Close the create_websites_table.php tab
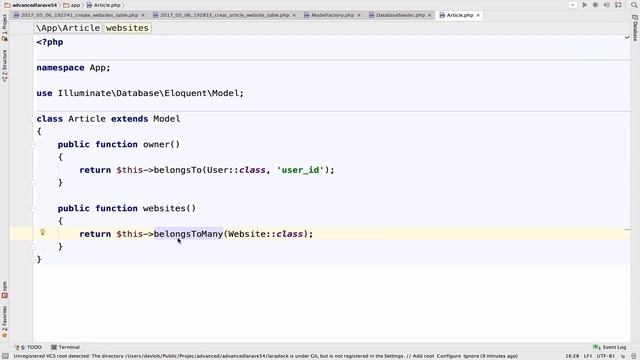 coord(143,15)
